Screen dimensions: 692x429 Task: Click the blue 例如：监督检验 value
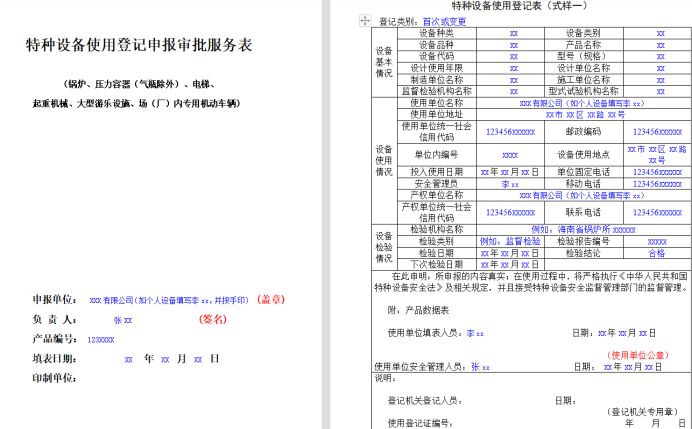(x=510, y=241)
